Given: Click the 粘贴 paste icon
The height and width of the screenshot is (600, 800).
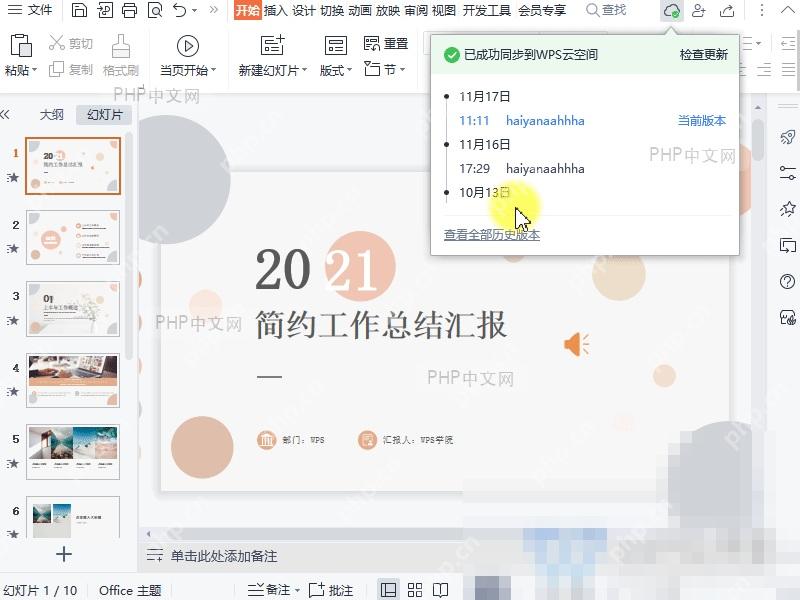Looking at the screenshot, I should pyautogui.click(x=21, y=46).
